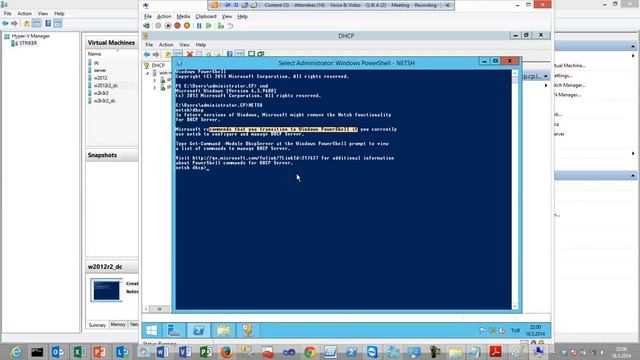Select the w2012 virtual machine
This screenshot has height=360, width=640.
(100, 78)
